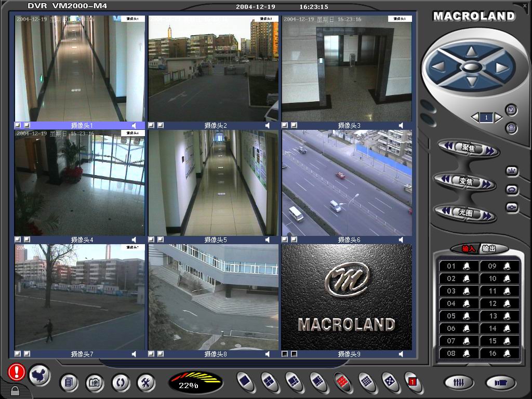
Task: Click zoom 变焦 rewind double arrow
Action: pos(445,179)
